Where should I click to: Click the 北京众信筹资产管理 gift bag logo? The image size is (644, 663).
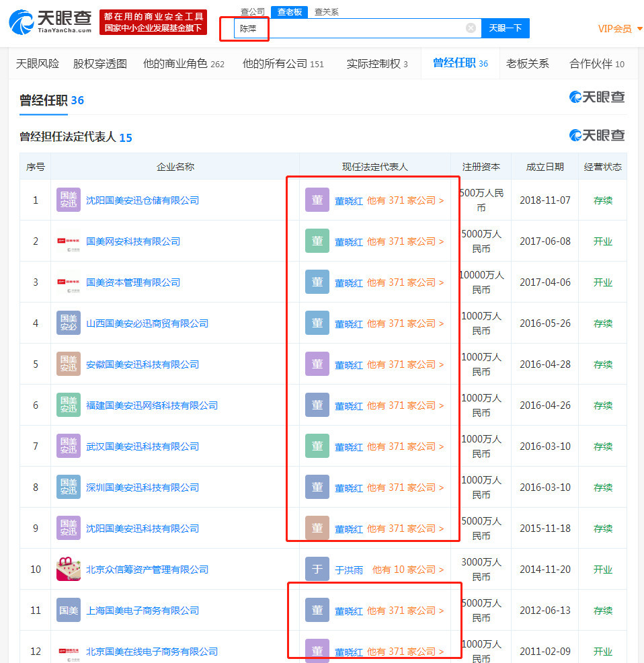click(x=69, y=569)
